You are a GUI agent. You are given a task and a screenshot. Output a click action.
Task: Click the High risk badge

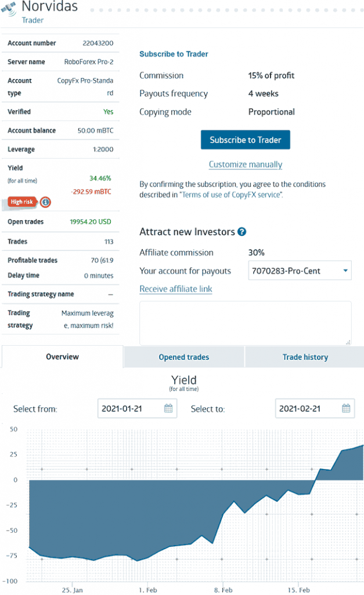click(x=22, y=202)
